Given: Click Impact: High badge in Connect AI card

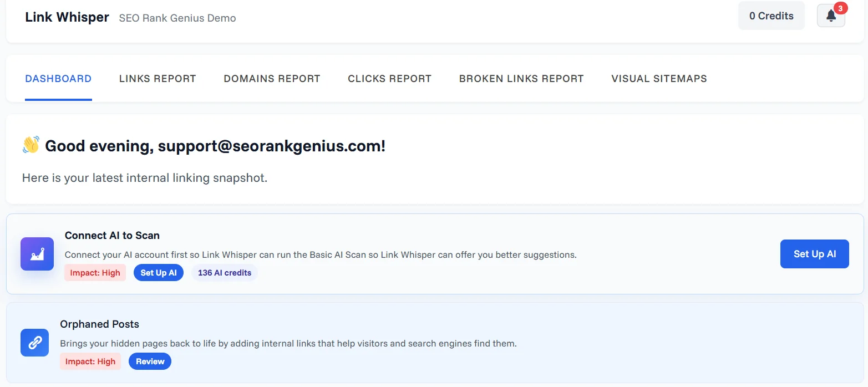Looking at the screenshot, I should tap(95, 273).
